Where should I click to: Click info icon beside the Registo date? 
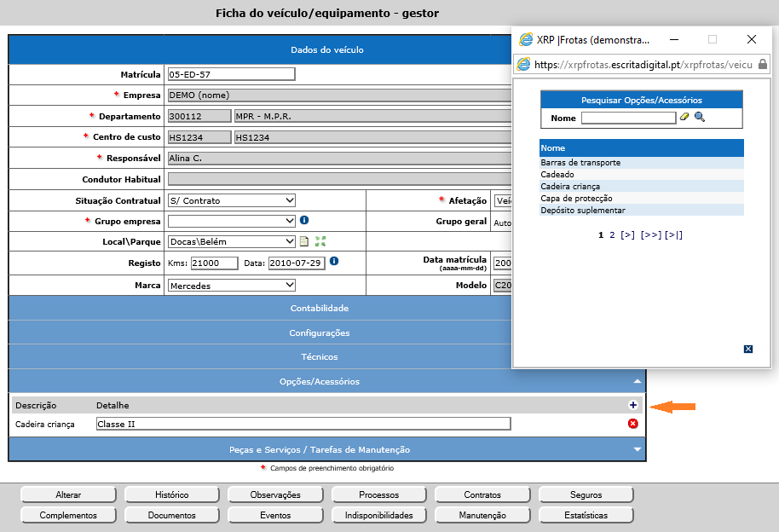click(x=334, y=261)
